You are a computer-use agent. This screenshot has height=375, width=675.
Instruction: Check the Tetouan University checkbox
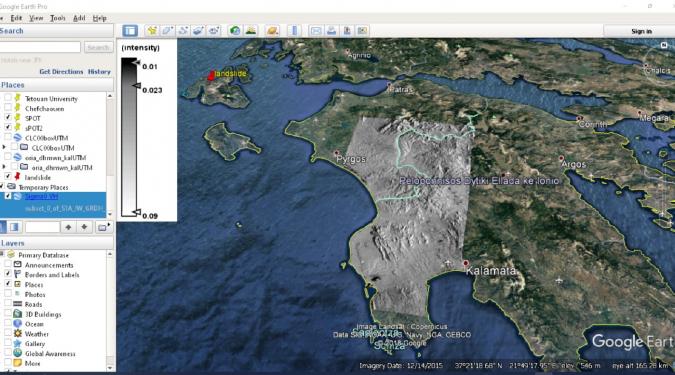pos(8,98)
